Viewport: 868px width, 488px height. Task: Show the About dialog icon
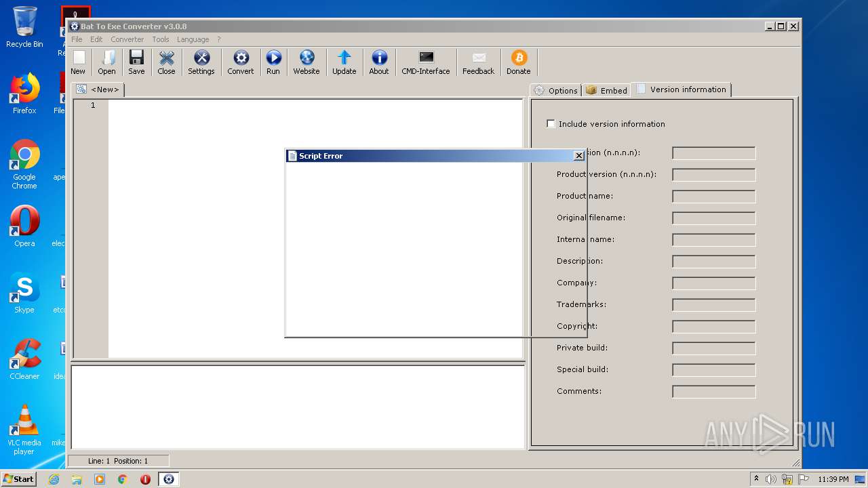379,62
